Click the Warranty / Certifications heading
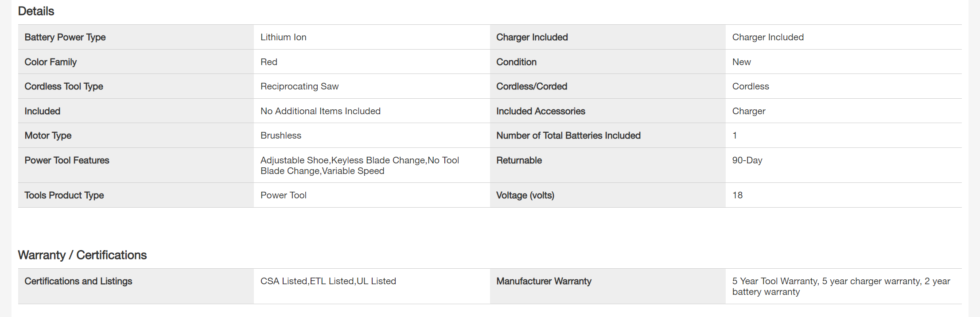Viewport: 980px width, 317px height. click(x=82, y=255)
